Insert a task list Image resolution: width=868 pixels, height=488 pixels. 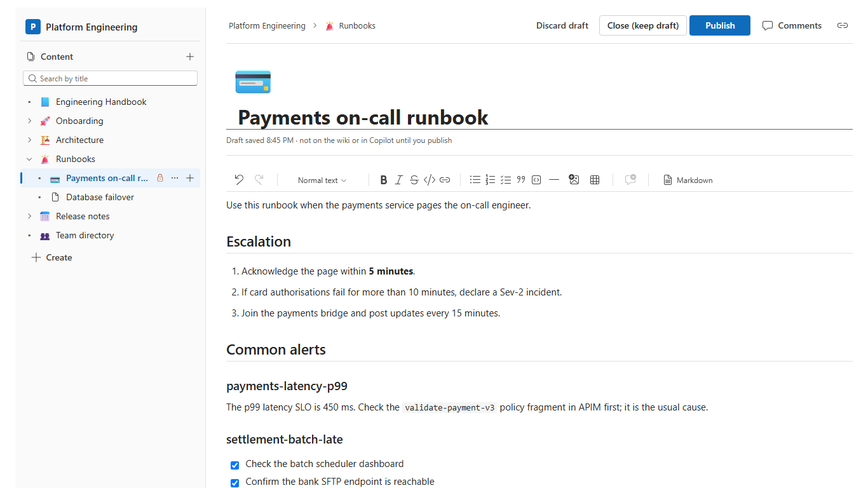506,180
